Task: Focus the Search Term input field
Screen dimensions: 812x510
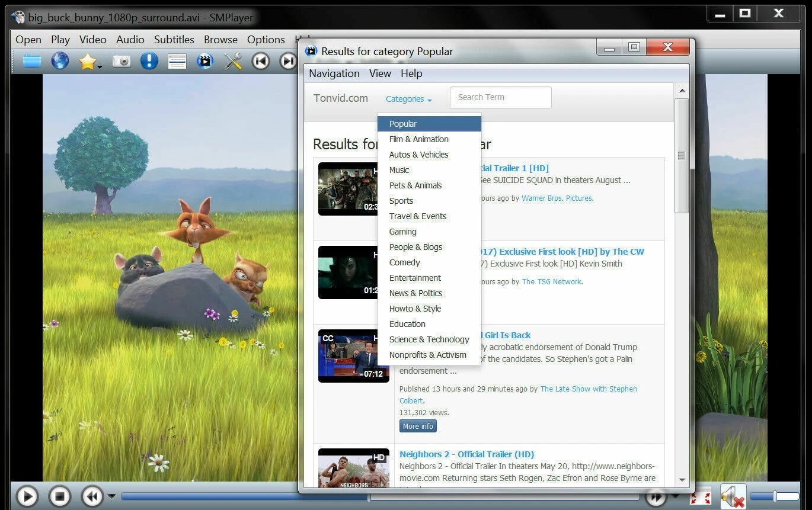Action: (501, 97)
